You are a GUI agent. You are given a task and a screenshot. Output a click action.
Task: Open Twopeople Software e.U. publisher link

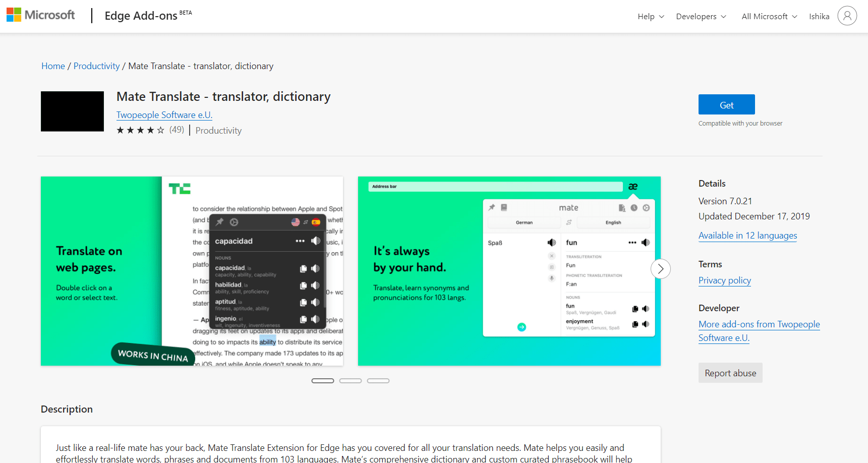click(164, 115)
